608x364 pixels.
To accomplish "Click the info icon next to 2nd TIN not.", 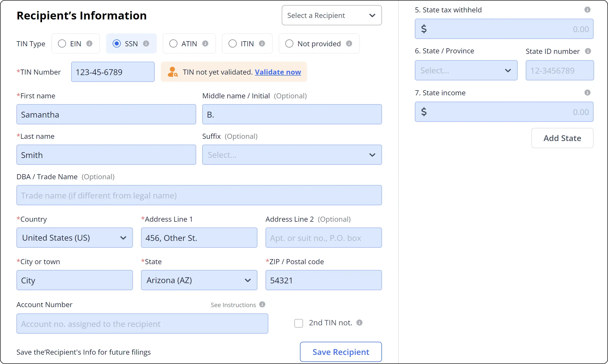I will click(x=360, y=322).
